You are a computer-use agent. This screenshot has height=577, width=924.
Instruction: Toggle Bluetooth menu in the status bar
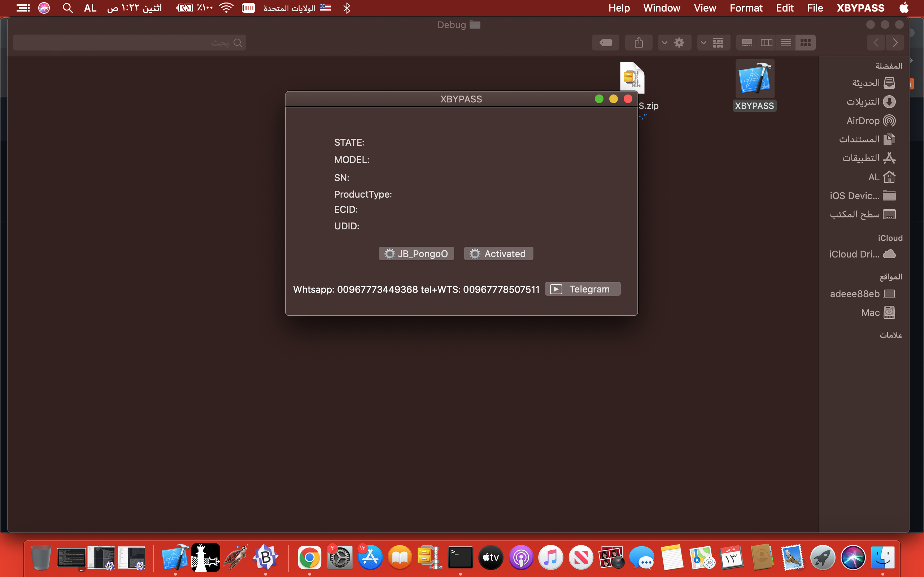(x=347, y=8)
